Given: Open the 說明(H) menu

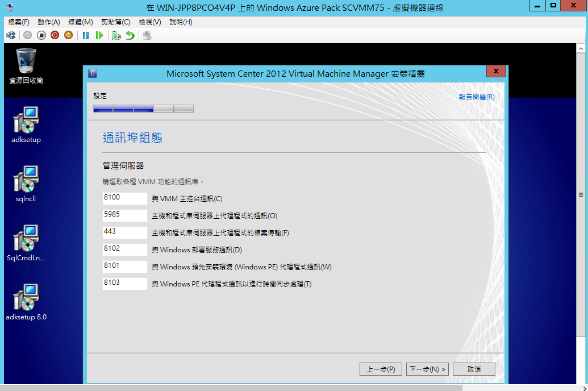Looking at the screenshot, I should click(181, 22).
